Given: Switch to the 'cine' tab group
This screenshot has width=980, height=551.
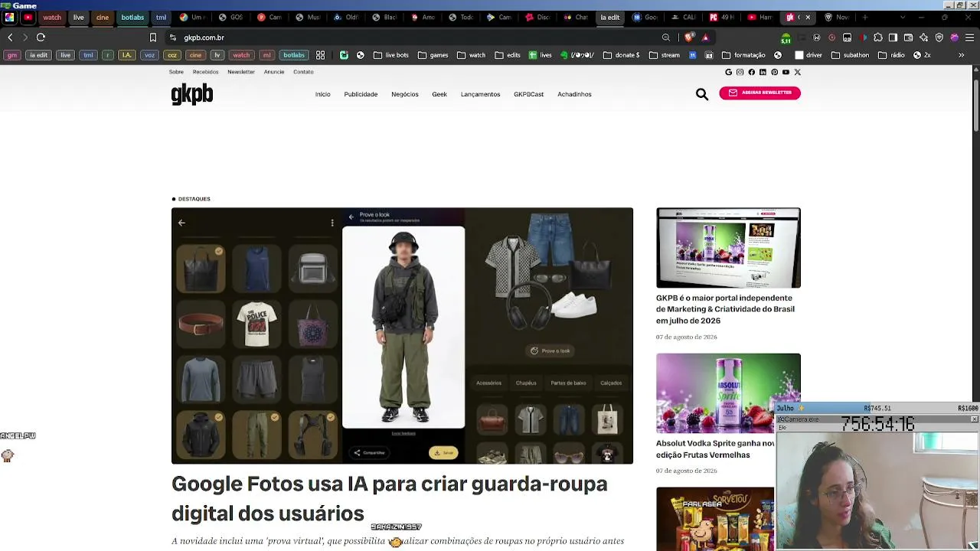Looking at the screenshot, I should (x=103, y=17).
